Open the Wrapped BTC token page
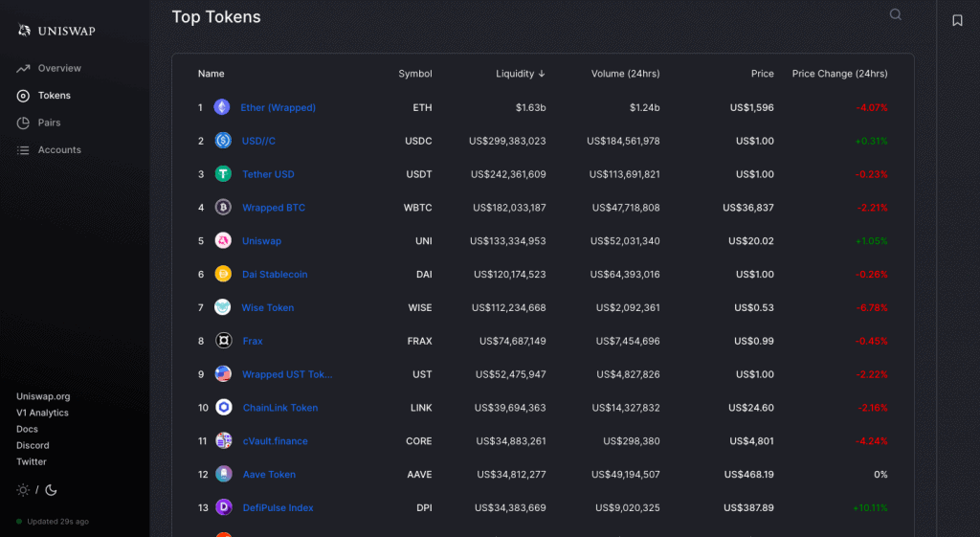980x537 pixels. 274,208
